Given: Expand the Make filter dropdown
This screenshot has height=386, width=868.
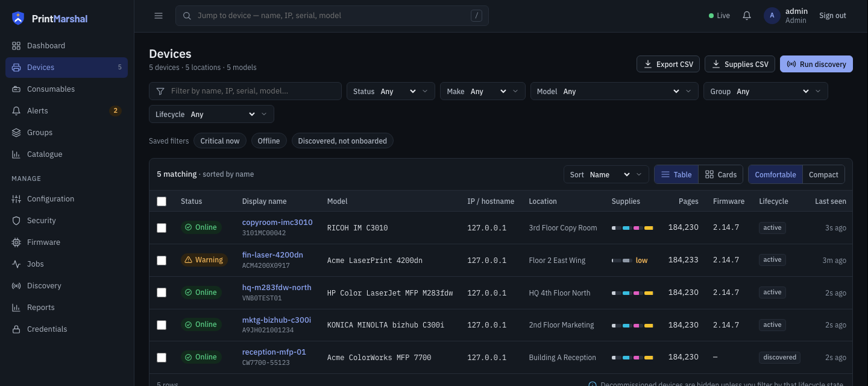Looking at the screenshot, I should 482,91.
